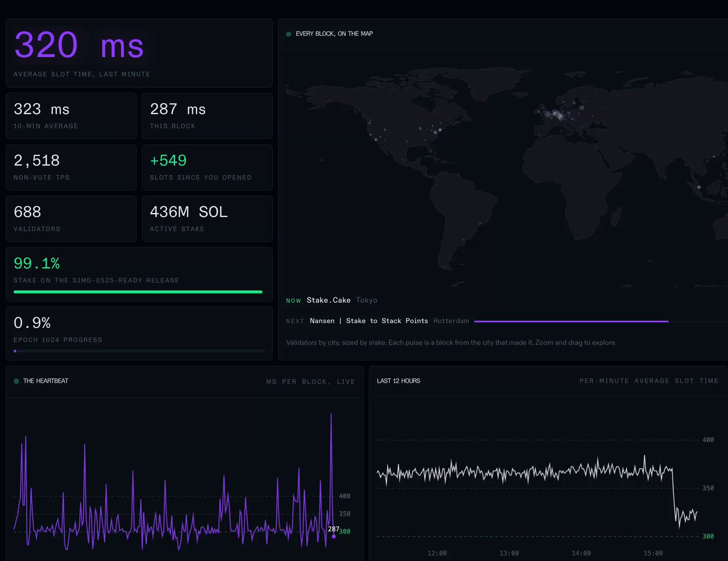Click the "Validators by city, sized by stake" description
Screen dimensions: 728x561
451,343
